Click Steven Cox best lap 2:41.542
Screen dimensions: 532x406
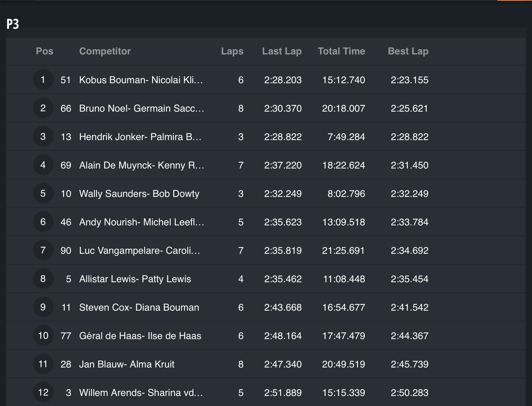click(x=409, y=308)
